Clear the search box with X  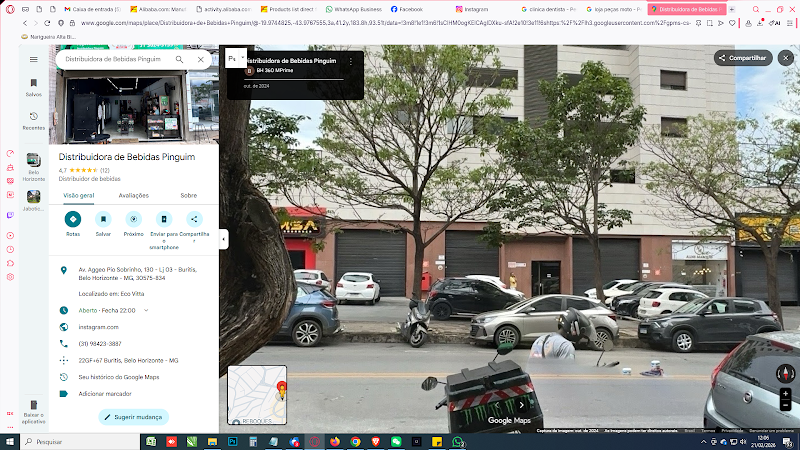tap(201, 60)
